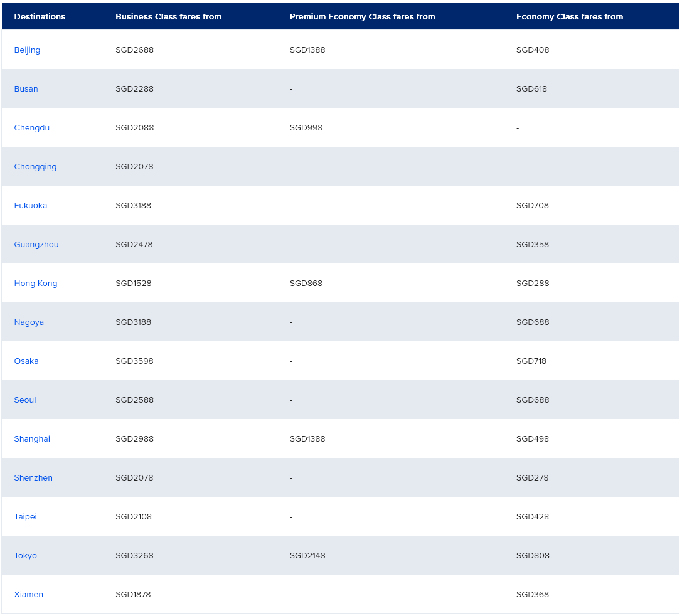Click the Business Class fares from header
This screenshot has height=616, width=682.
168,17
